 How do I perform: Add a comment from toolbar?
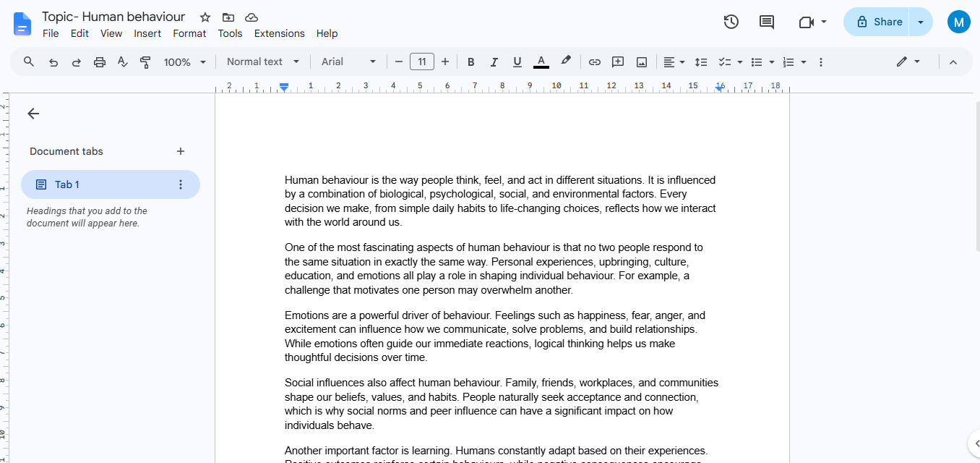coord(618,62)
